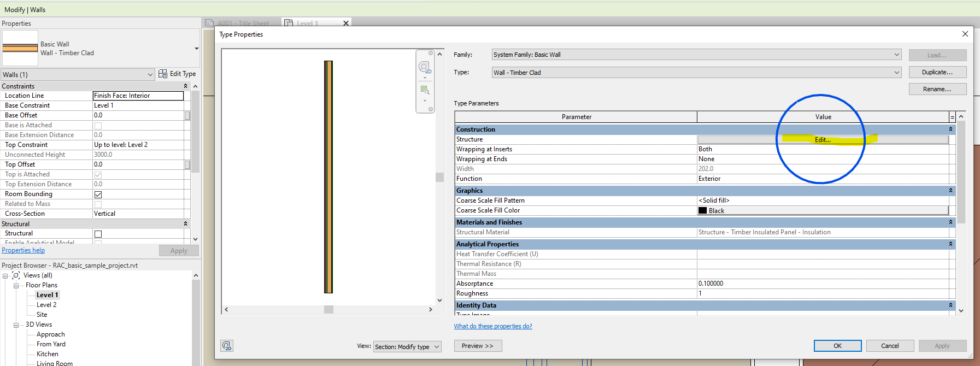
Task: Close the Type Properties dialog
Action: click(x=965, y=34)
